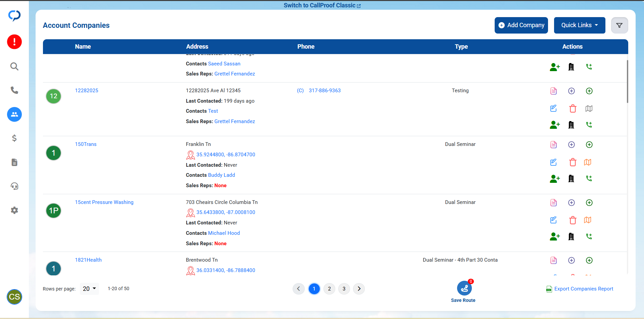Open the document reports icon in sidebar
This screenshot has height=319, width=644.
coord(14,162)
